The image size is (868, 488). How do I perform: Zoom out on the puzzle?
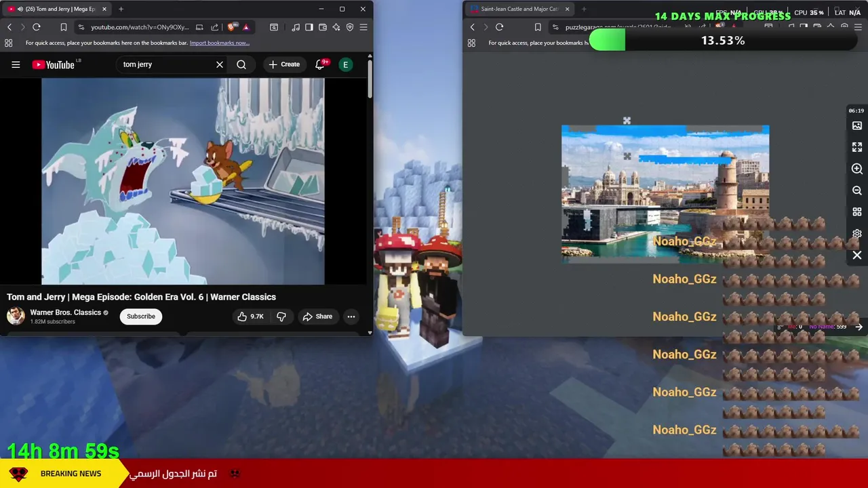coord(857,190)
